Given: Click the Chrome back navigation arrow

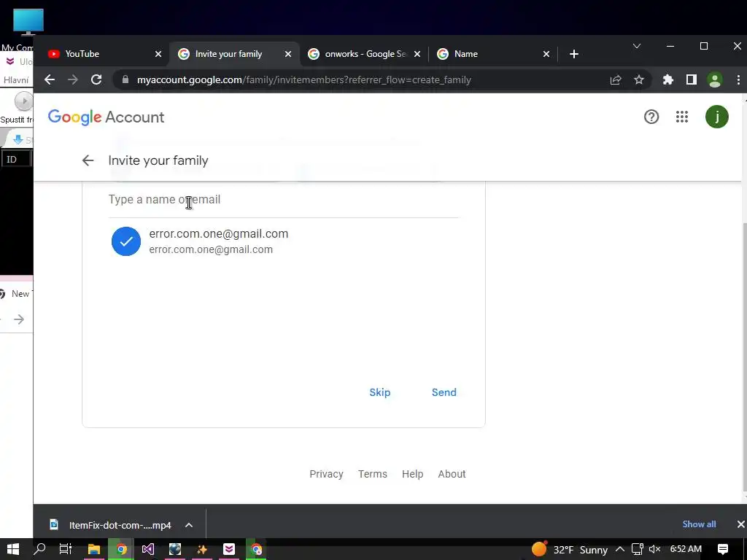Looking at the screenshot, I should pyautogui.click(x=50, y=79).
